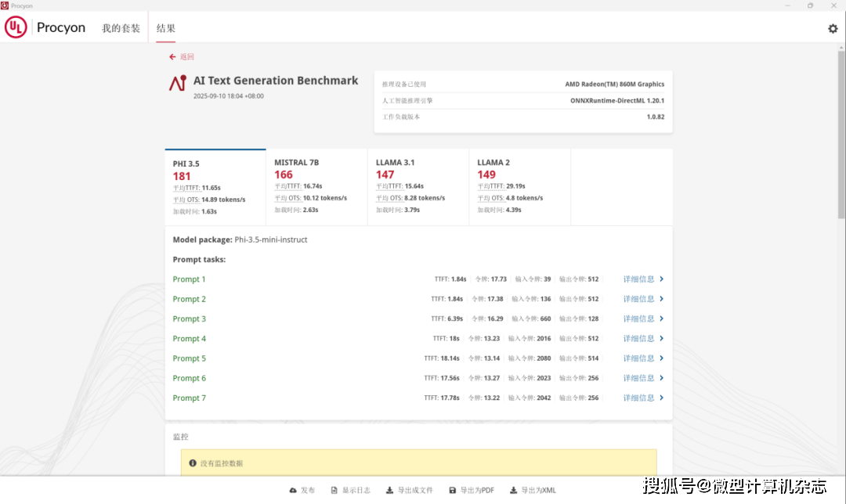Click the AI Text Generation Benchmark icon
The height and width of the screenshot is (504, 846).
[x=178, y=83]
